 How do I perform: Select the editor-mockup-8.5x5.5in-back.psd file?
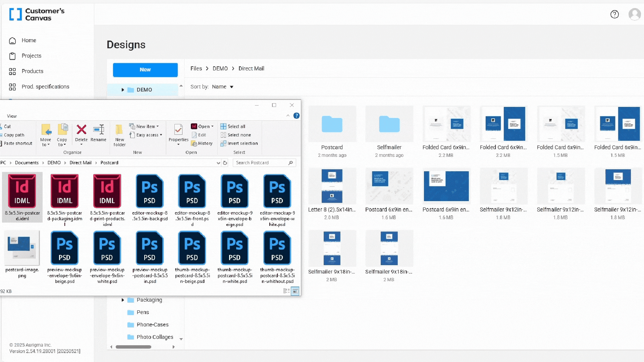coord(150,197)
